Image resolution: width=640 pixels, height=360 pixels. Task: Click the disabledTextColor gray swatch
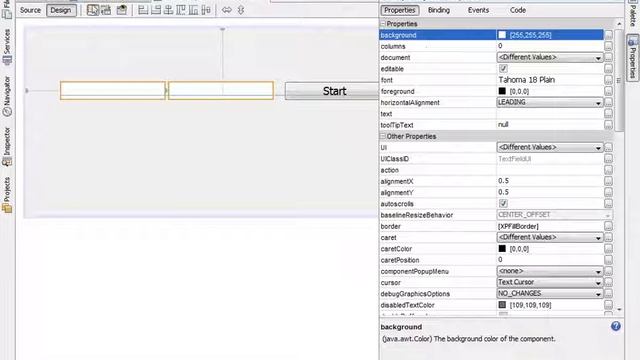click(x=502, y=304)
